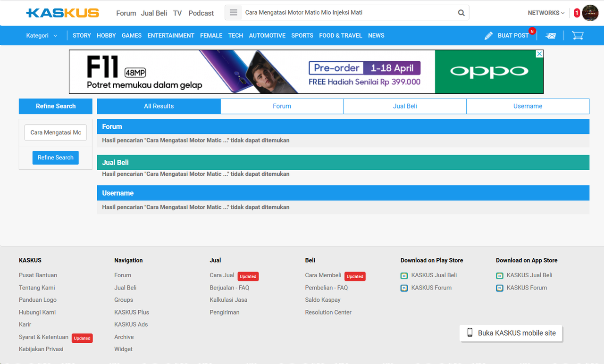This screenshot has width=604, height=364.
Task: Close the OPPO ad with the X icon
Action: coord(540,54)
